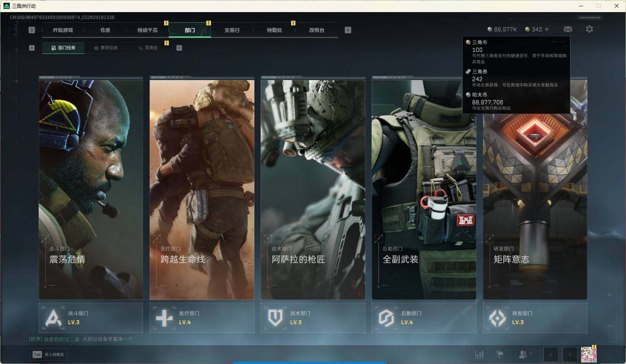
Task: Click the empty plus slot beside the avatar
Action: (x=570, y=355)
